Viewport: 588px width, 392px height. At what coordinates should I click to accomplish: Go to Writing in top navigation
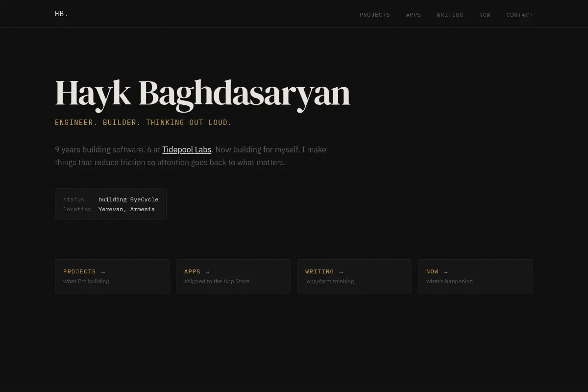coord(450,15)
